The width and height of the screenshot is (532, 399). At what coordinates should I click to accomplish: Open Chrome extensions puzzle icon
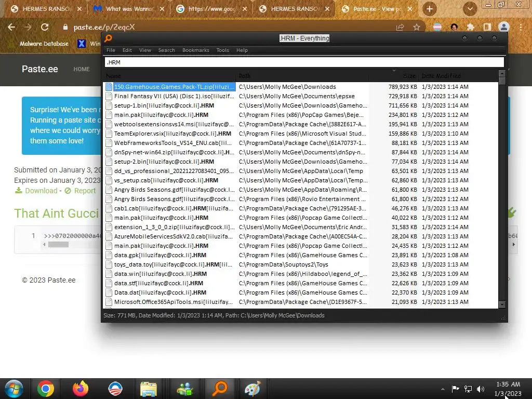(471, 27)
